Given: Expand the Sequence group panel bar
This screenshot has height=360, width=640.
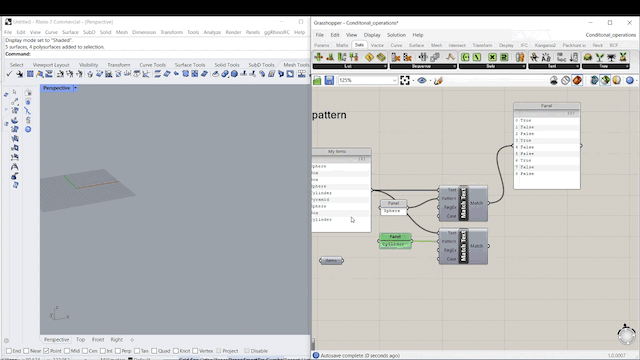Looking at the screenshot, I should (x=423, y=66).
